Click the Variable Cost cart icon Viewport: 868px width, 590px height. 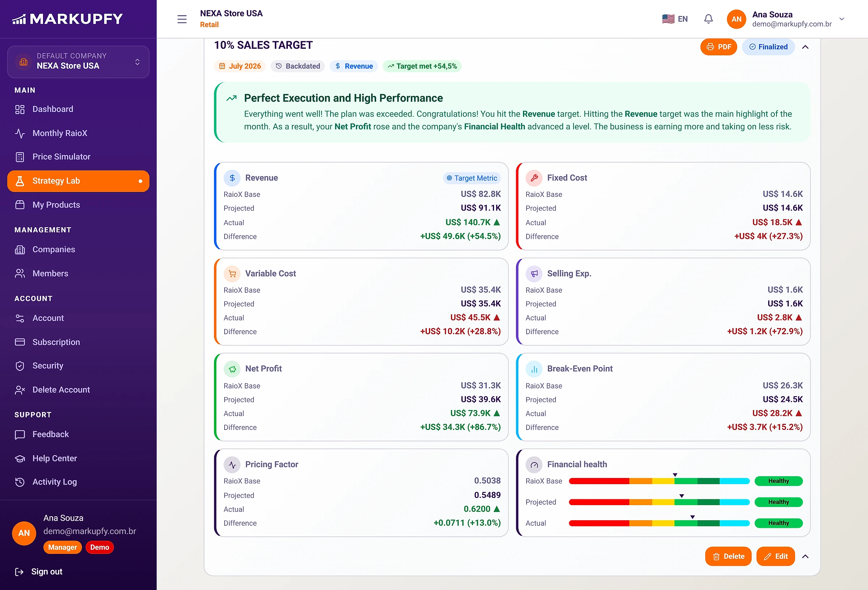(x=232, y=274)
